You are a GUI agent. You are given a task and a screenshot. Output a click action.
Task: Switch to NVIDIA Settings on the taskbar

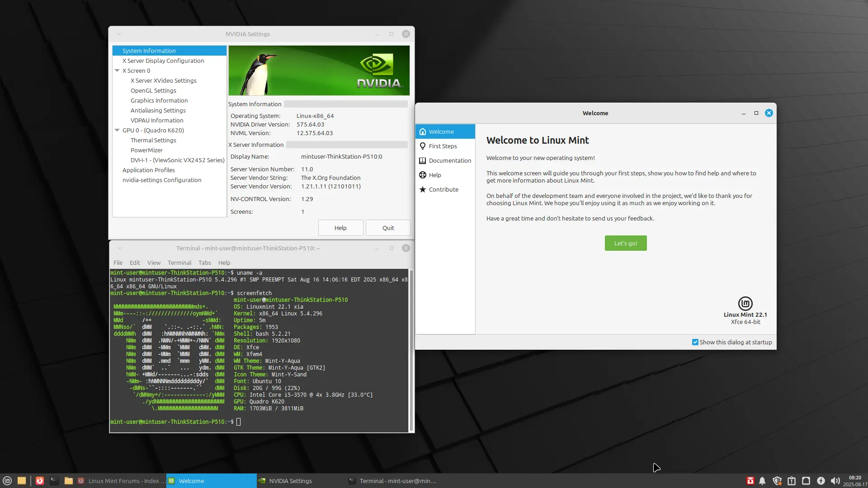(302, 481)
